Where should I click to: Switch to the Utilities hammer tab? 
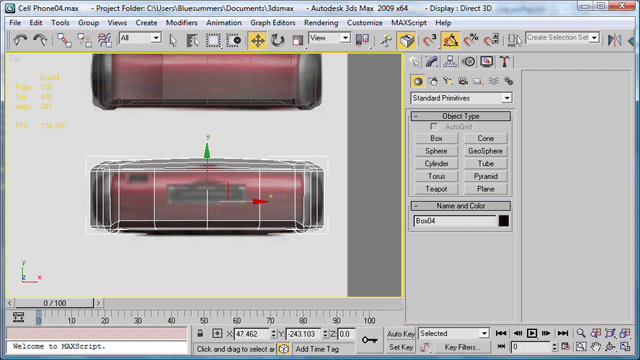coord(504,62)
